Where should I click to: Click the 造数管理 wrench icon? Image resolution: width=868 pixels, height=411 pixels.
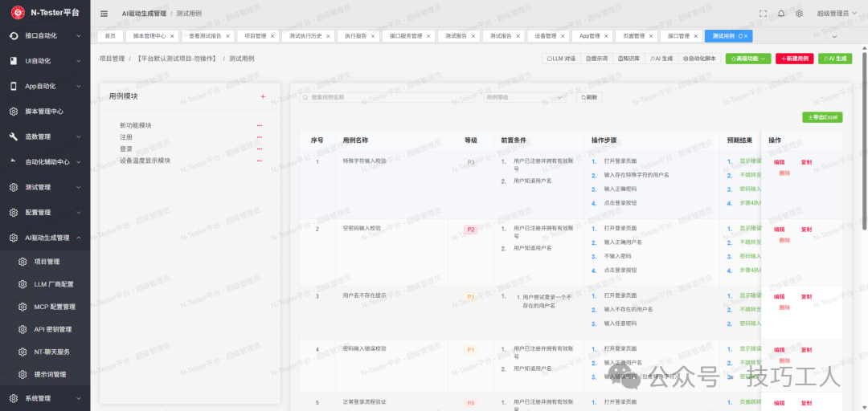click(x=14, y=136)
